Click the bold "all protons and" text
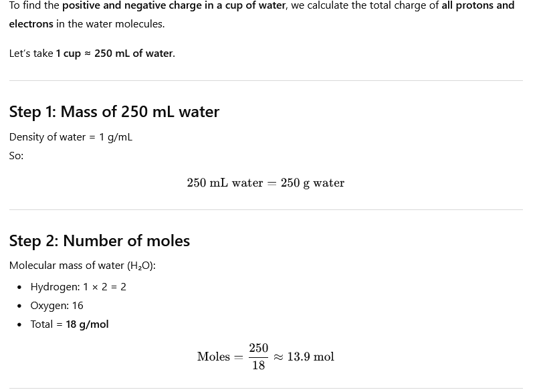545x392 pixels. pos(477,6)
